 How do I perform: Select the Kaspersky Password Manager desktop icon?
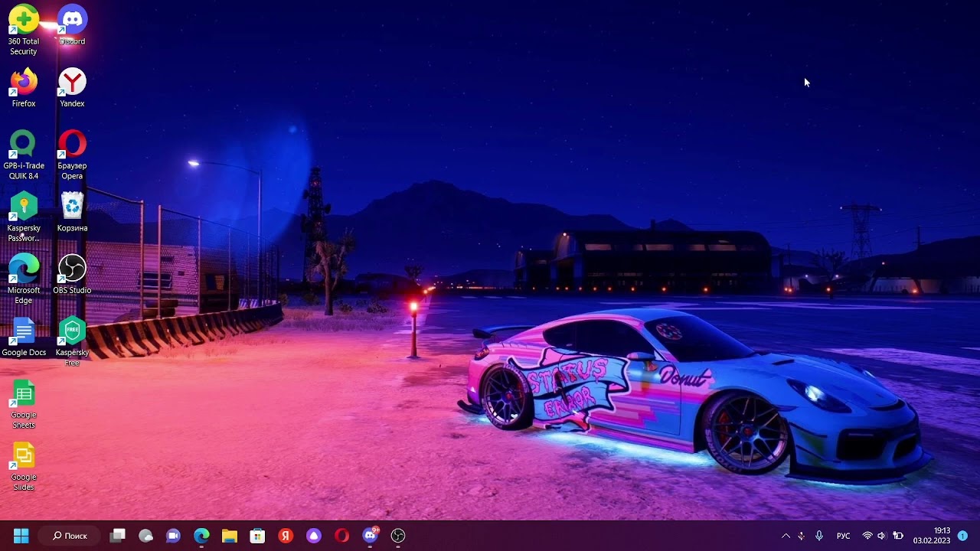(x=24, y=217)
